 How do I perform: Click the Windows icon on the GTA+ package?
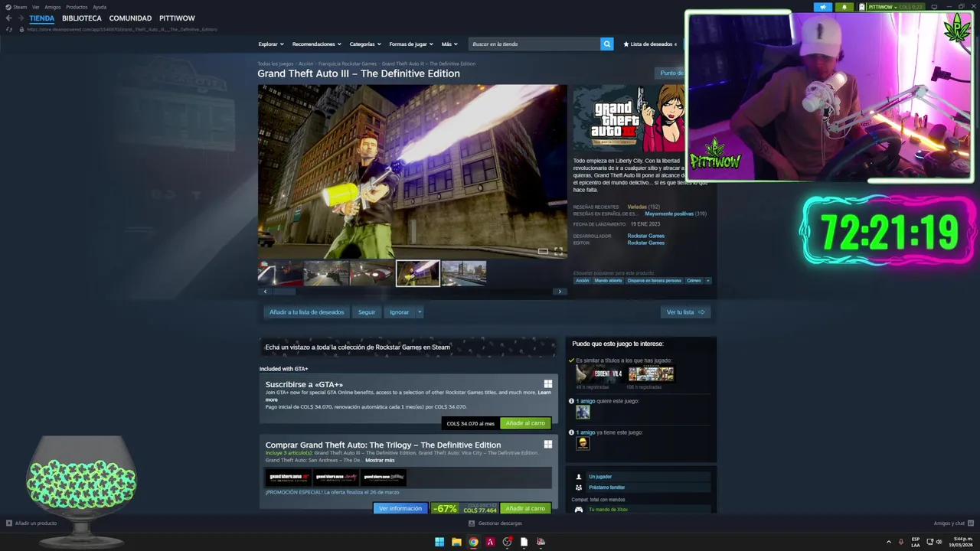[548, 384]
